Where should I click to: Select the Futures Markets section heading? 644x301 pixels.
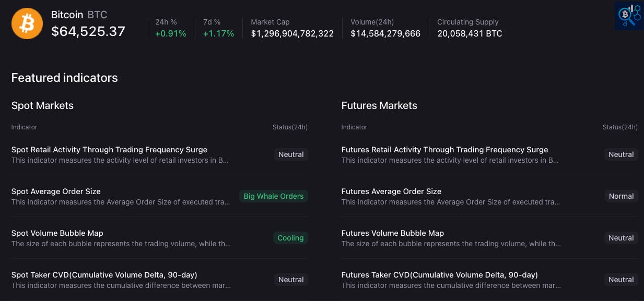(x=379, y=105)
